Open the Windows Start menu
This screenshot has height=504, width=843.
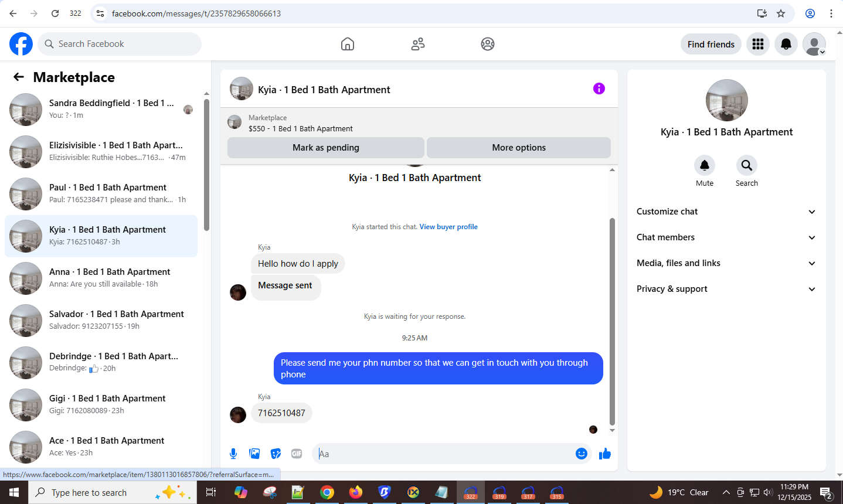pos(14,492)
